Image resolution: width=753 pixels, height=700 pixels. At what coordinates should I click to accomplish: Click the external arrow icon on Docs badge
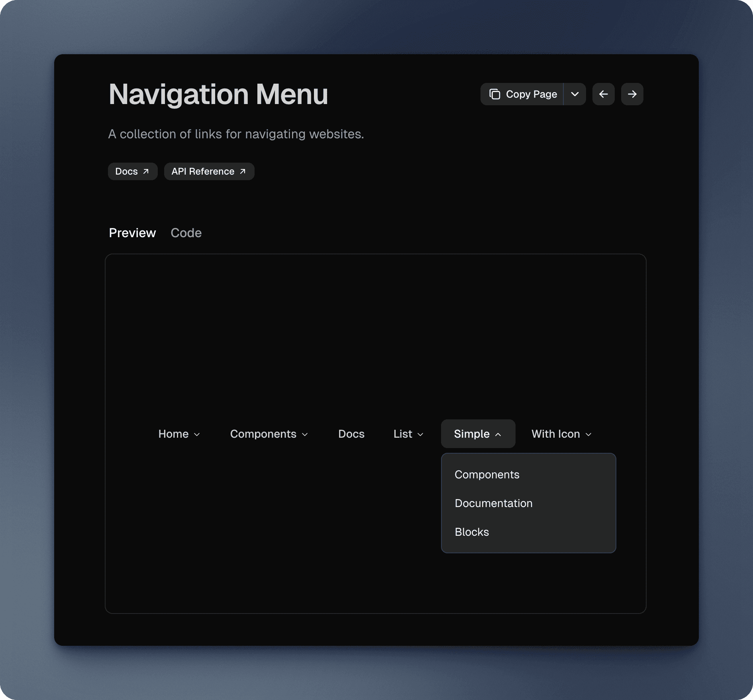146,171
